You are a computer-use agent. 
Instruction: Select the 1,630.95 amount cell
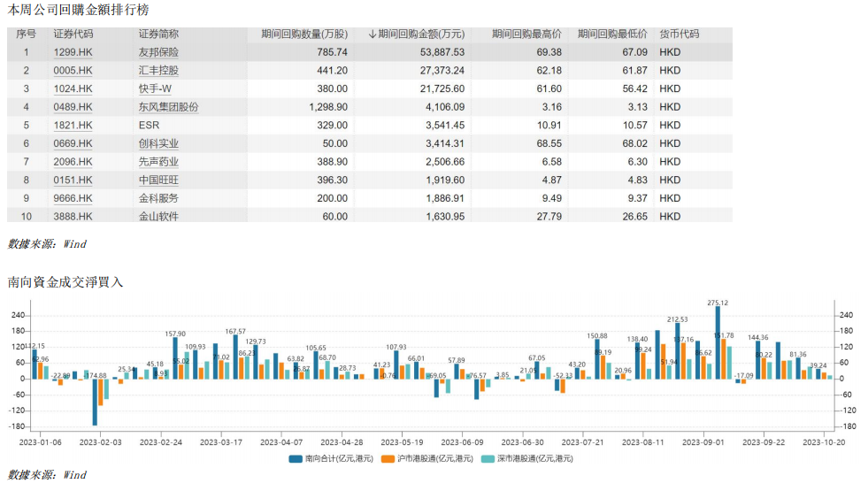[445, 217]
